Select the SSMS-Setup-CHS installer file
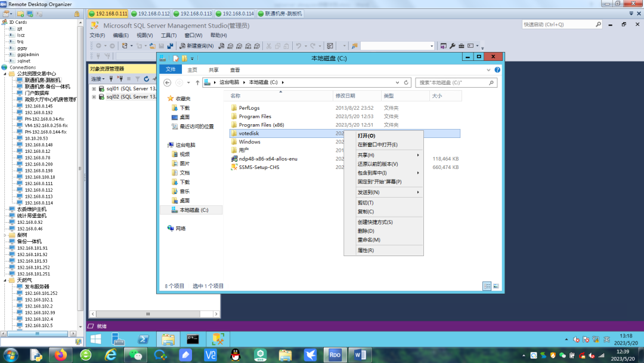The height and width of the screenshot is (363, 644). (259, 167)
